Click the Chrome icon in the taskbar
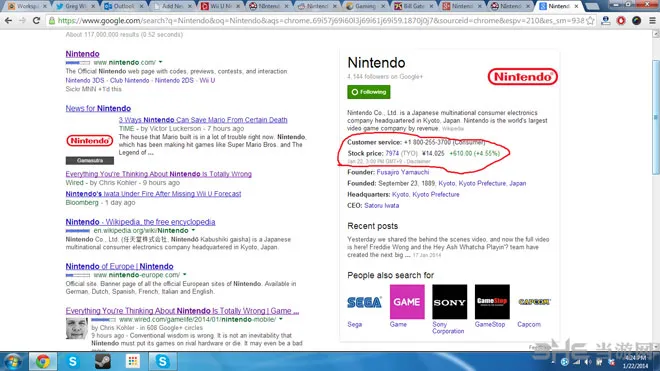Screen dimensions: 660x371 click(x=43, y=361)
